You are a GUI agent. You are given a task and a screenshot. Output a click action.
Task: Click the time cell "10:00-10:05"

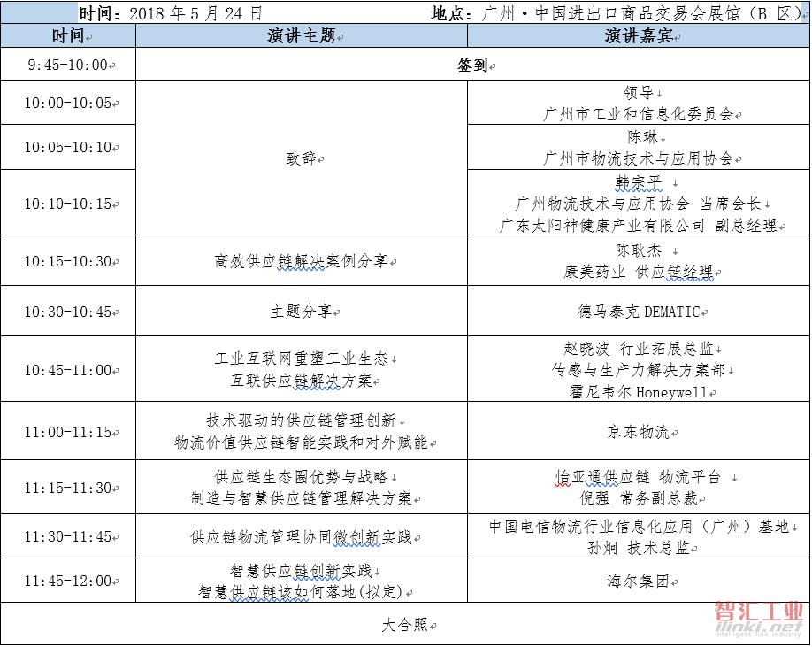[68, 103]
